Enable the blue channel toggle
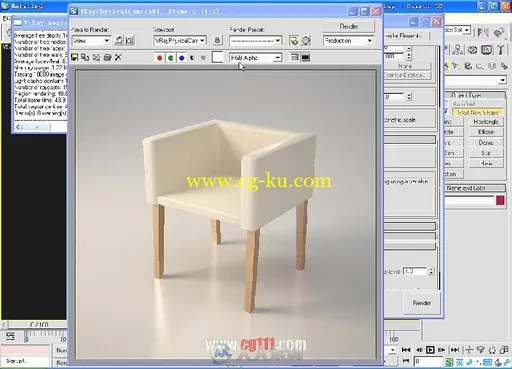512x369 pixels. tap(182, 58)
